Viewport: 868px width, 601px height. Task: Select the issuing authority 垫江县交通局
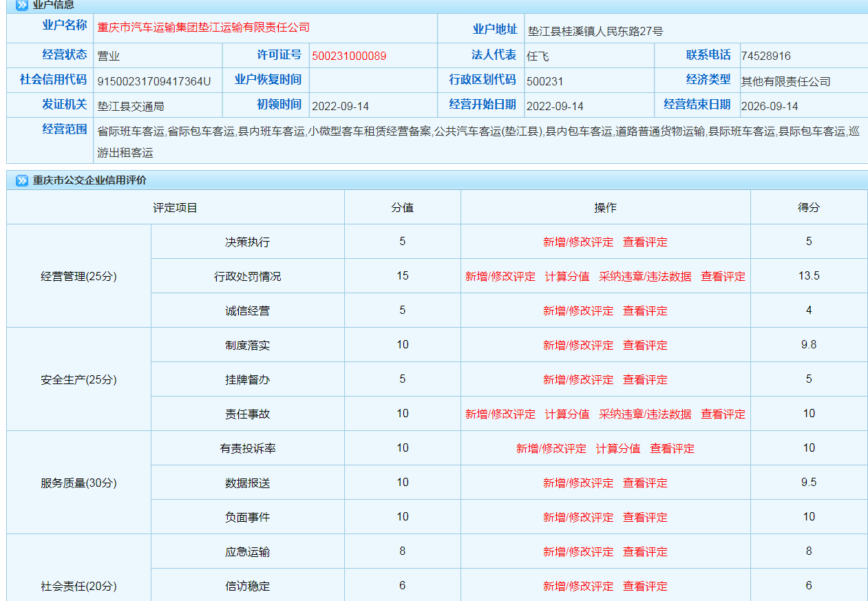pos(131,106)
